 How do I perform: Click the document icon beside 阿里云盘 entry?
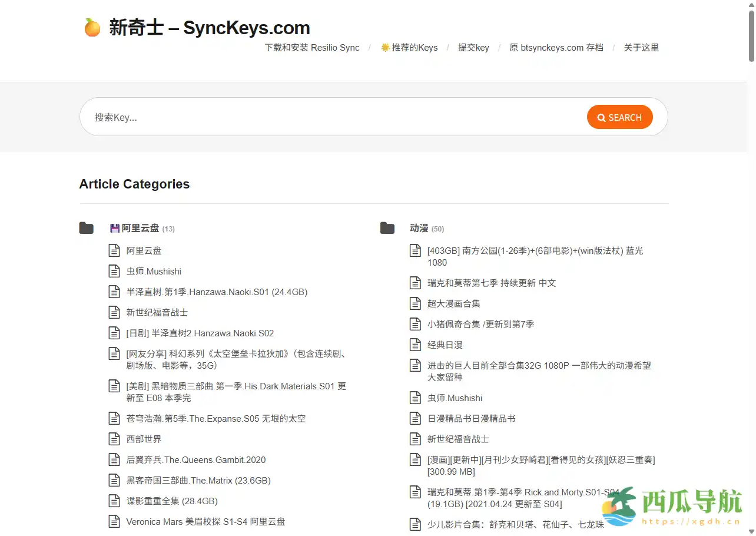tap(114, 250)
